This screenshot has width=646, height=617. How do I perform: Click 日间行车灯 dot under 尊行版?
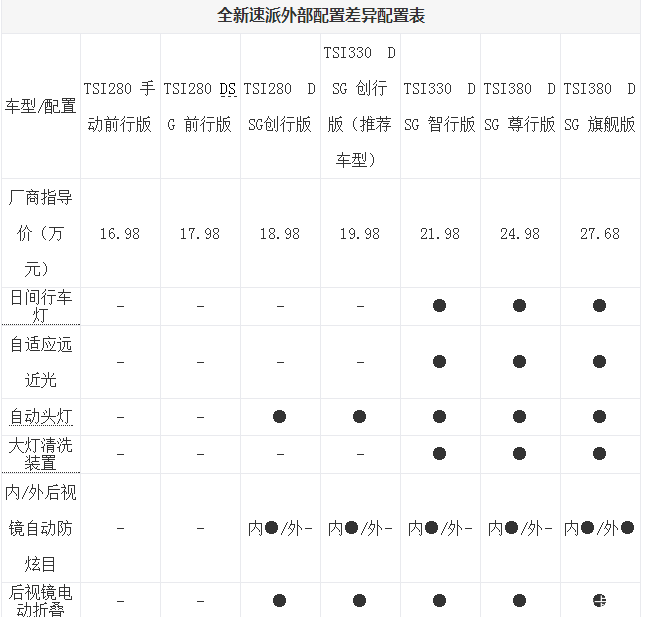tap(520, 306)
